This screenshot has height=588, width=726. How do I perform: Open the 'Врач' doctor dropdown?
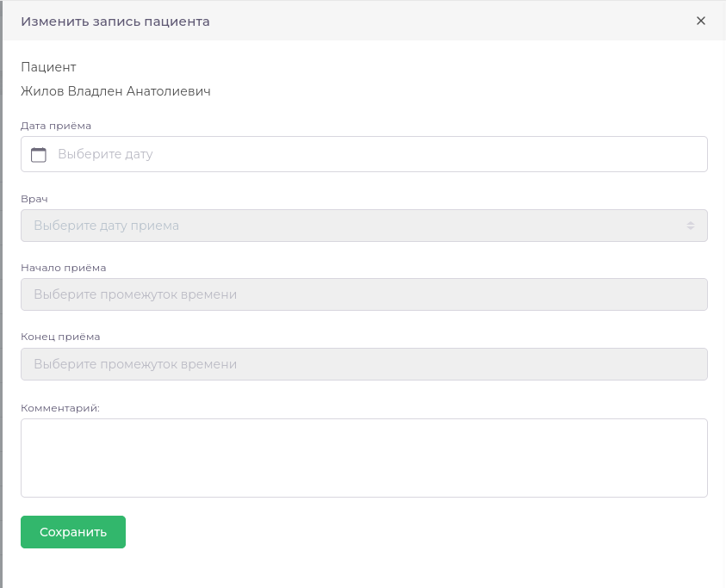pyautogui.click(x=362, y=226)
